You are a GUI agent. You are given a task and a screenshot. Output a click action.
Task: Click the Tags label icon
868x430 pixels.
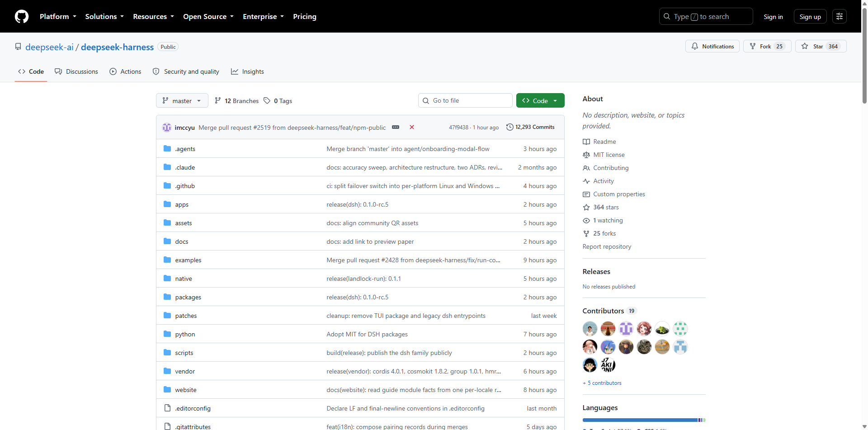point(267,100)
